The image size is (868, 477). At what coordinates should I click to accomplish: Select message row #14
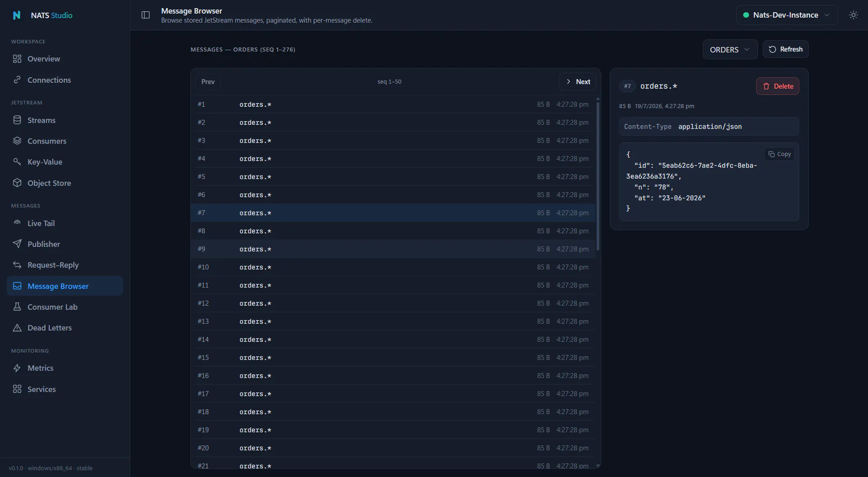click(393, 339)
